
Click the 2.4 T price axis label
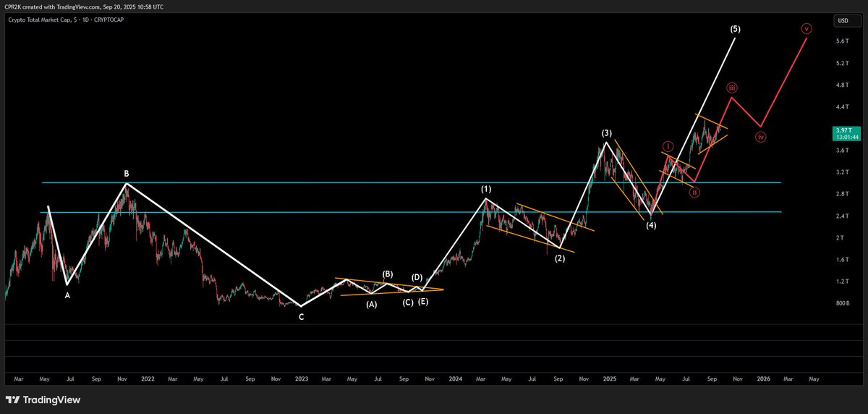pos(842,216)
